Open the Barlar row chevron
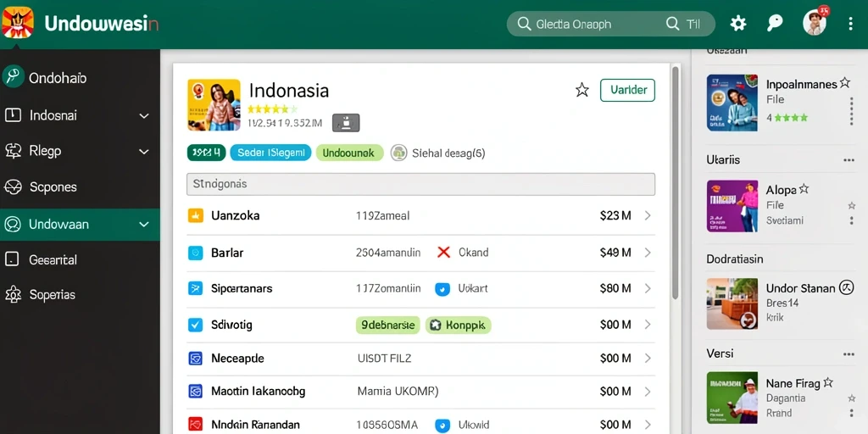The width and height of the screenshot is (868, 434). click(x=648, y=253)
